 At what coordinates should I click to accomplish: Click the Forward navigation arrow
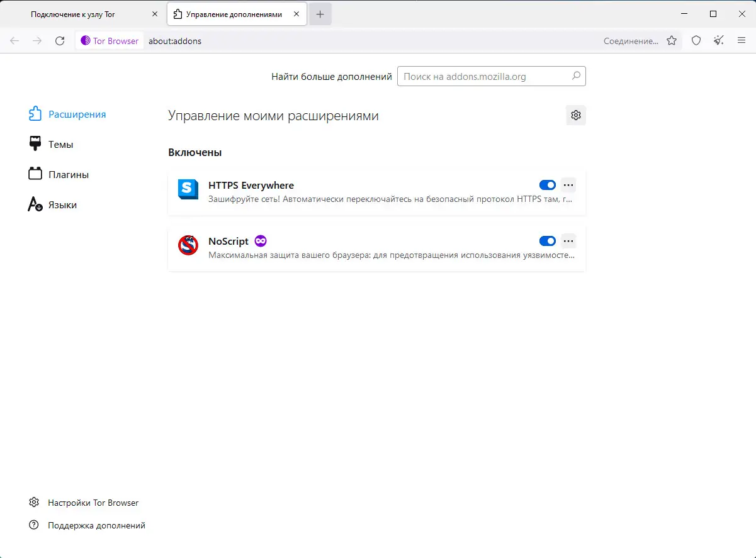pos(37,41)
